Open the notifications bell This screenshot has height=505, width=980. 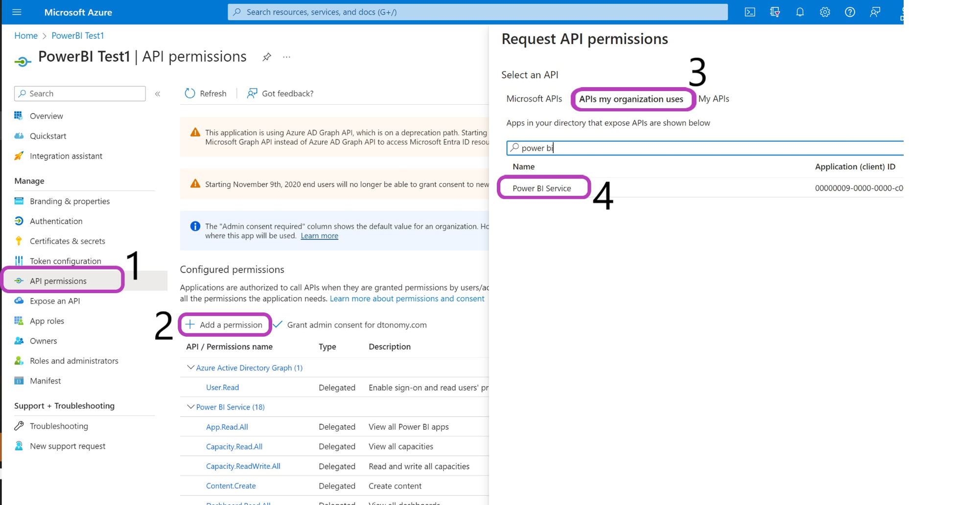click(799, 12)
